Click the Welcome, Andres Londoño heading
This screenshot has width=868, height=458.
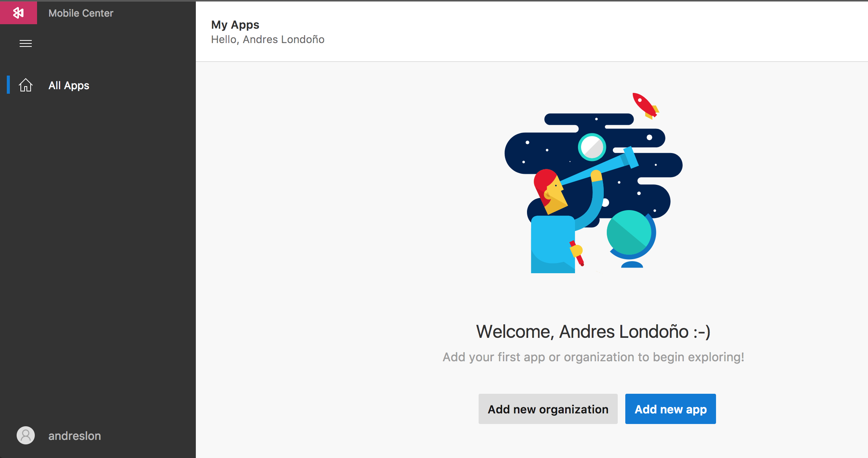point(593,332)
